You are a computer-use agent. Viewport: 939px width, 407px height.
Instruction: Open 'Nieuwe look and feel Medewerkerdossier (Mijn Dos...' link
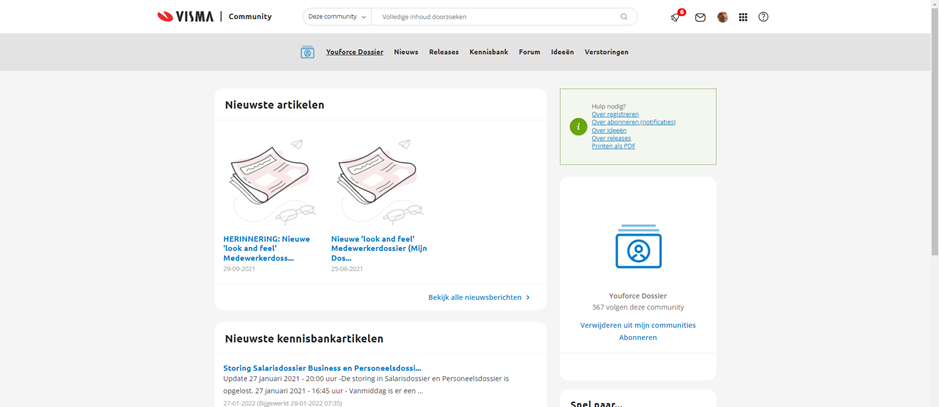point(379,248)
